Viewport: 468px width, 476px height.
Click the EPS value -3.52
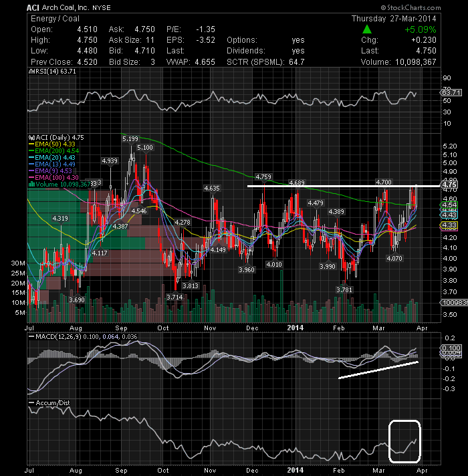click(205, 40)
